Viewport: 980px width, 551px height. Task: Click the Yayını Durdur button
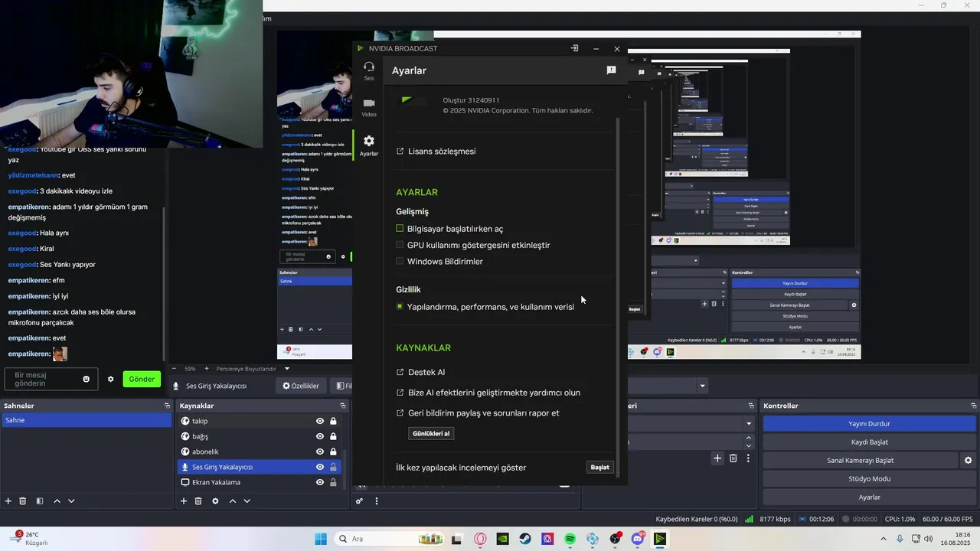tap(869, 423)
